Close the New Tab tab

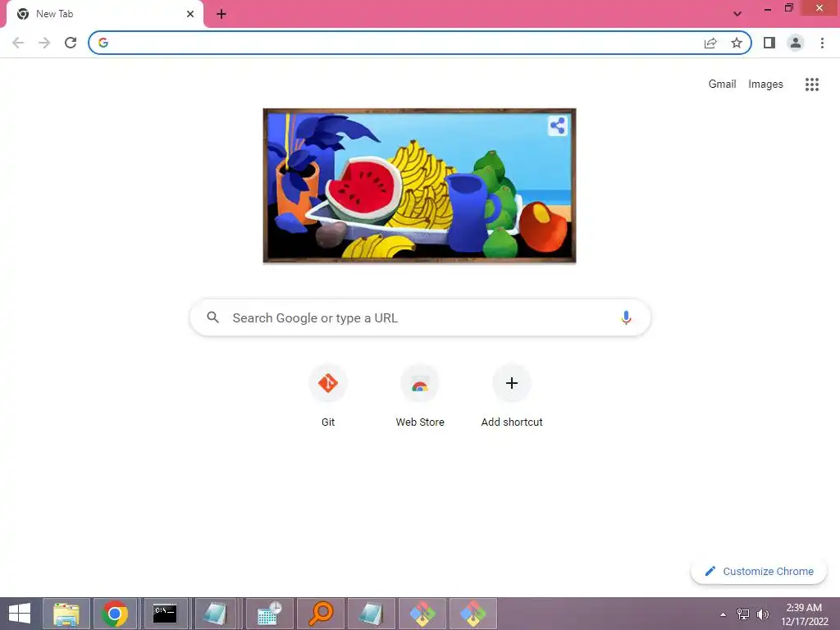click(x=190, y=14)
